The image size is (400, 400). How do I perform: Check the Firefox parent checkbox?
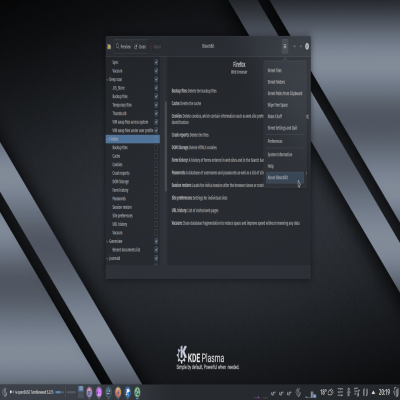pyautogui.click(x=156, y=139)
